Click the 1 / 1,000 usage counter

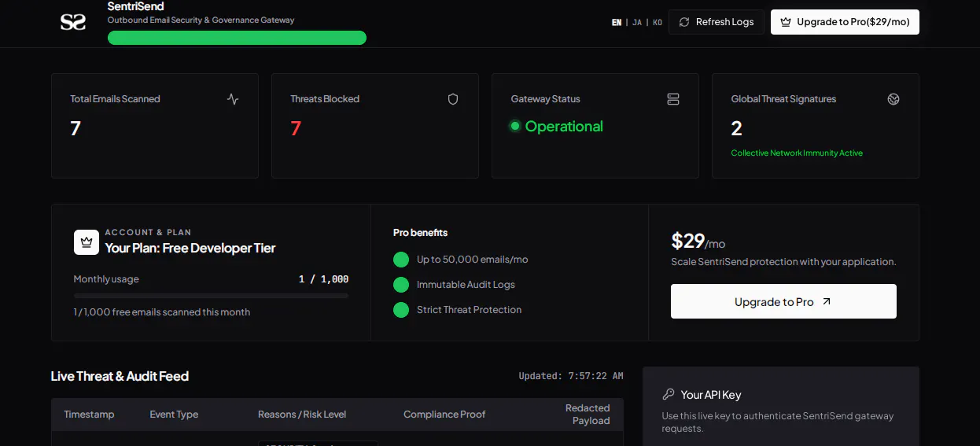click(x=323, y=279)
